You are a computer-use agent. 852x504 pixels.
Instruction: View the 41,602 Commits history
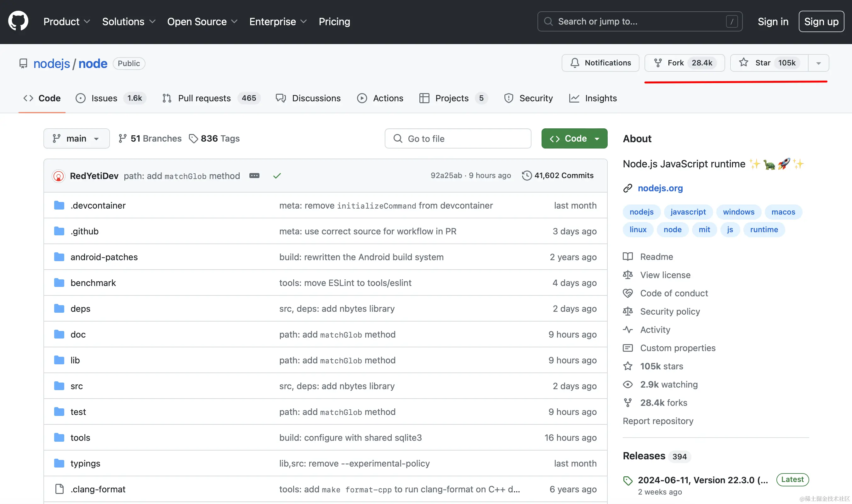click(557, 175)
